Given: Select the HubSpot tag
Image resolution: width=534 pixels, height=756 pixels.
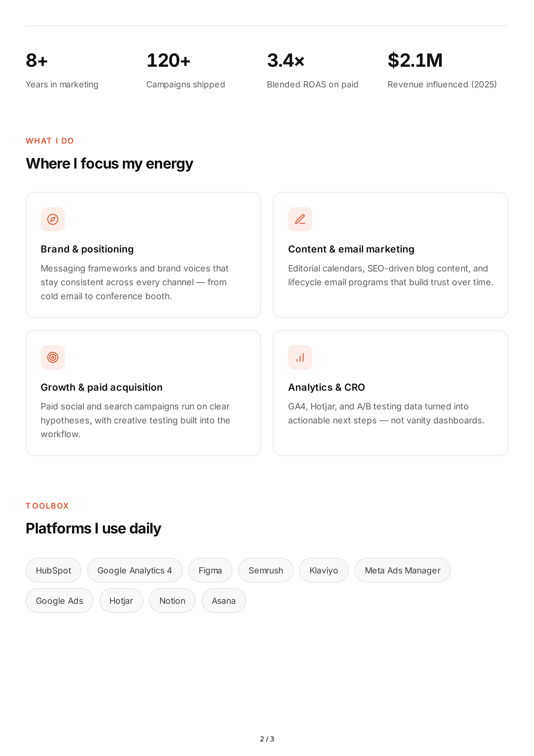Looking at the screenshot, I should (x=53, y=570).
